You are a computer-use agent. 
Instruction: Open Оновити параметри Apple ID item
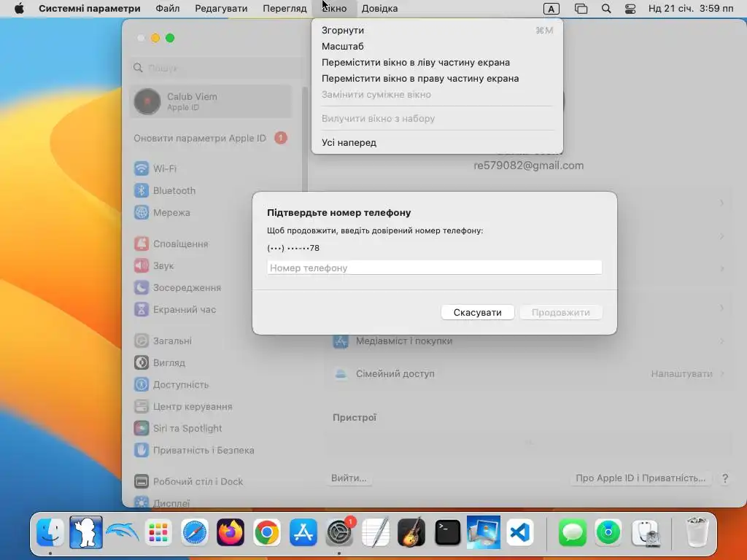[211, 138]
